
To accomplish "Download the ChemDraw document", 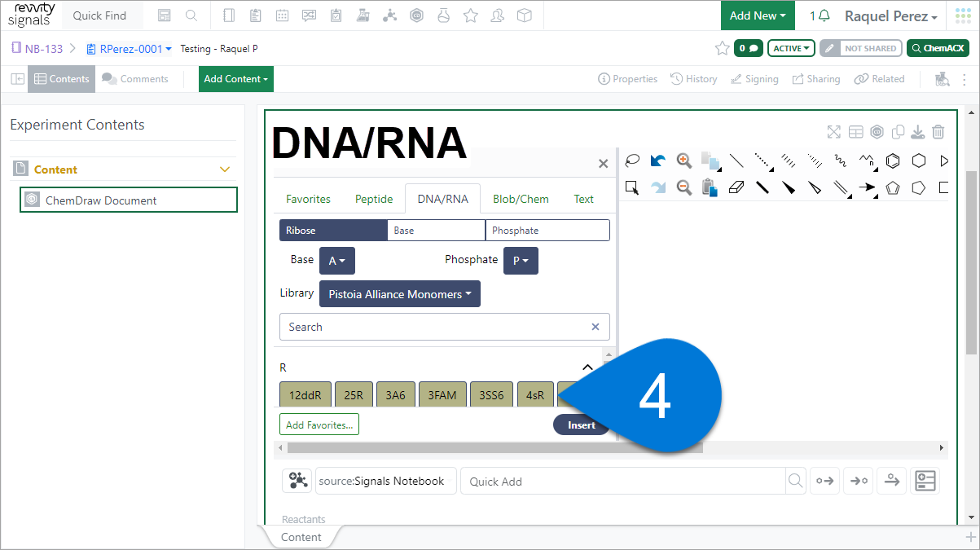I will click(x=917, y=132).
